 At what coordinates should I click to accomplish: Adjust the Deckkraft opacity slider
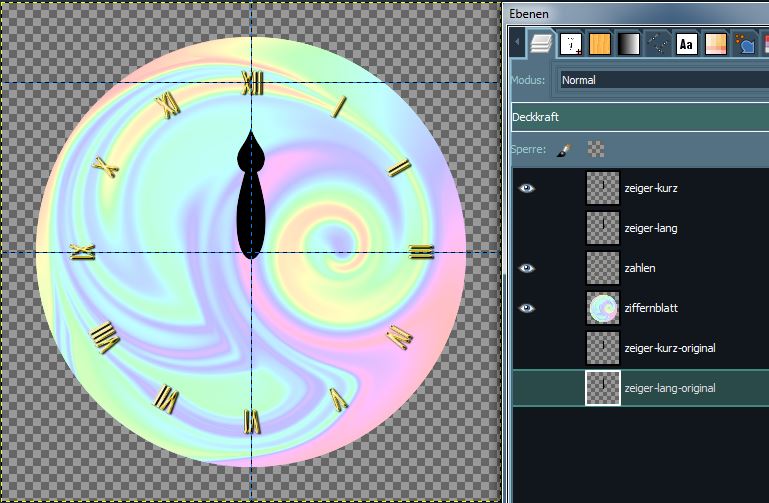coord(640,117)
